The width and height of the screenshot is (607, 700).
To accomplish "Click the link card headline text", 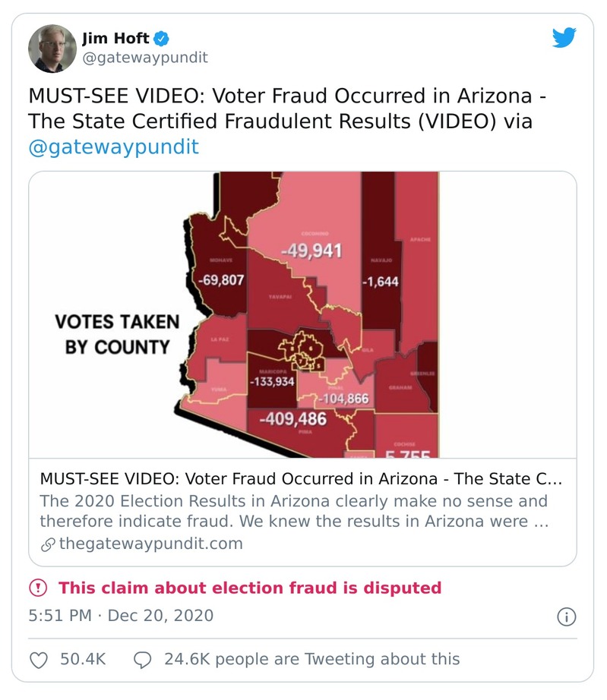I will pyautogui.click(x=300, y=481).
